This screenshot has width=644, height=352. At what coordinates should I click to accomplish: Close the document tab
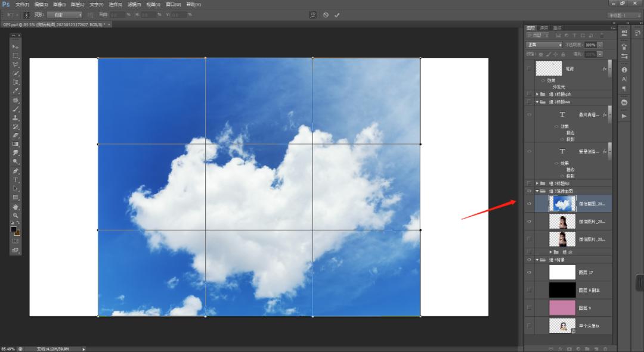point(109,24)
